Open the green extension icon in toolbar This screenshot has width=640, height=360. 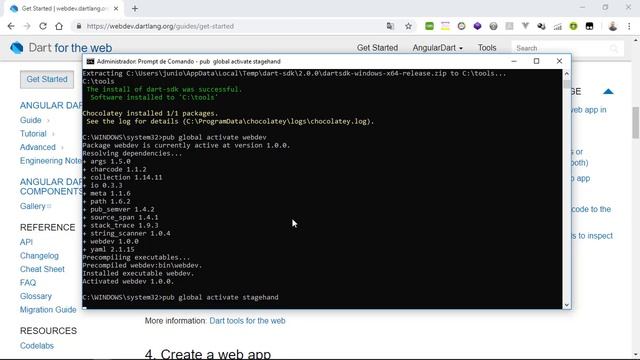(429, 26)
